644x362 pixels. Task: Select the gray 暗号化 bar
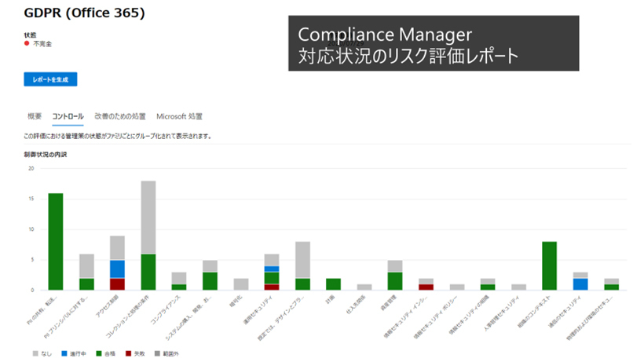coord(241,284)
